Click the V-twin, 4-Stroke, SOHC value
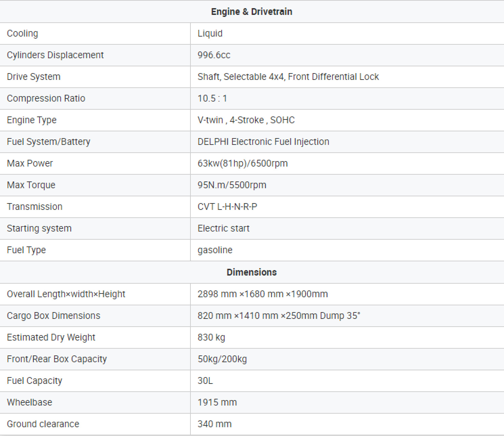The width and height of the screenshot is (504, 436). click(x=246, y=120)
